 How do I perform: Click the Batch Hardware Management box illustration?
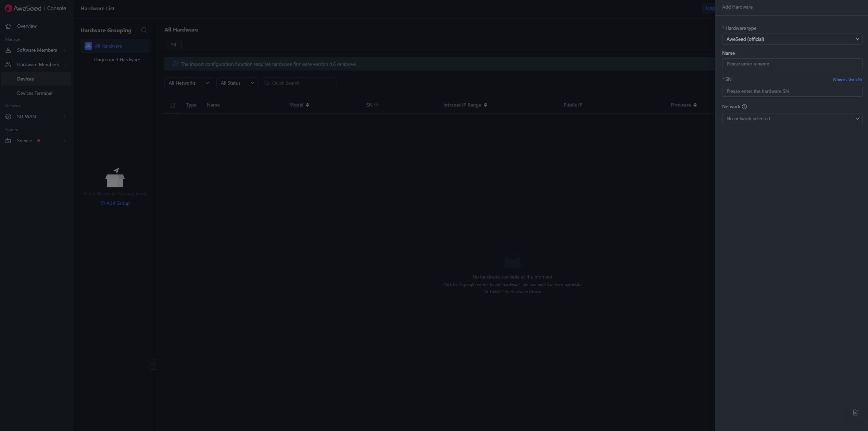coord(115,177)
